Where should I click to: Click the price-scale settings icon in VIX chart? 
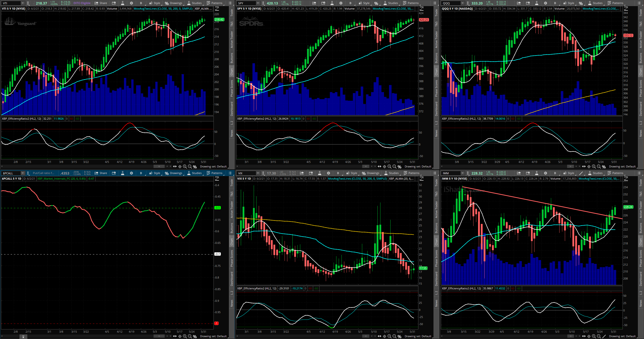click(x=422, y=179)
